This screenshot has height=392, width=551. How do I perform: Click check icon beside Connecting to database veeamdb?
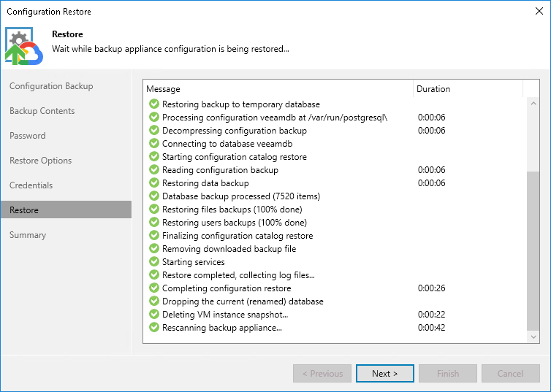[x=154, y=143]
